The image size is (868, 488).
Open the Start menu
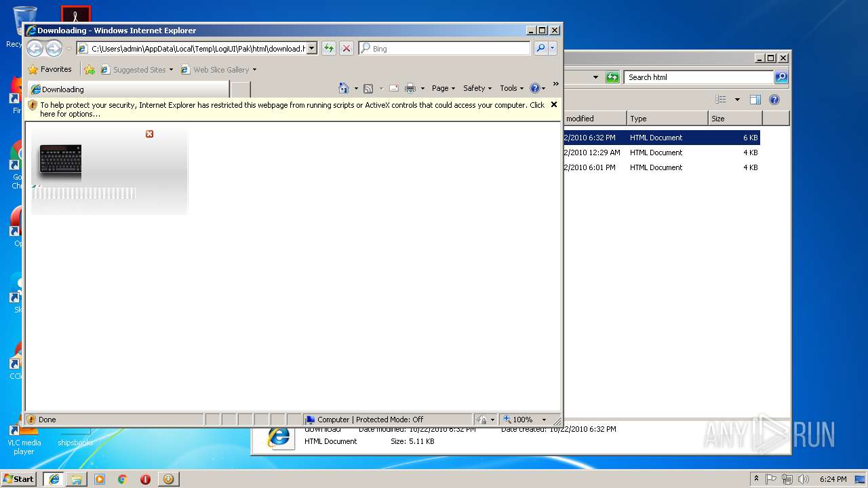(x=19, y=479)
